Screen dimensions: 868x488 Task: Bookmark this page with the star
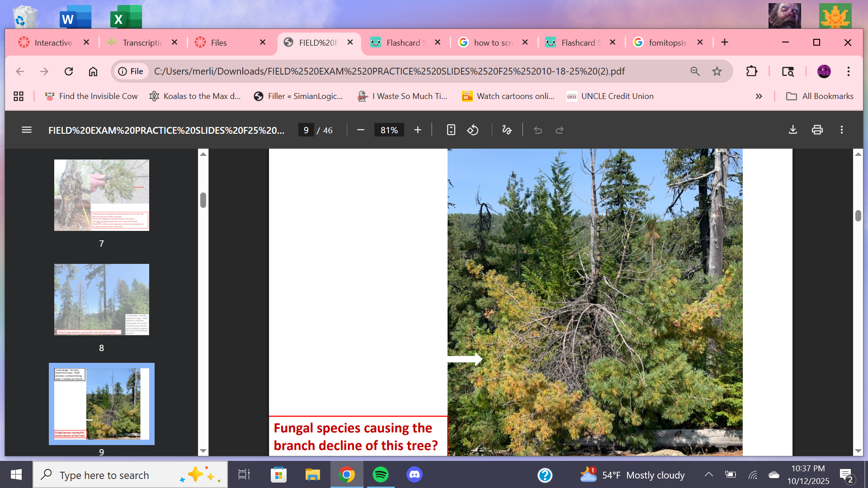click(x=717, y=71)
